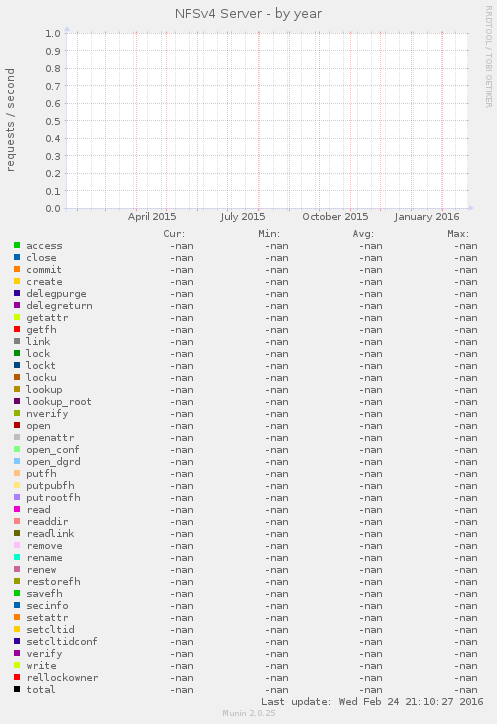Click the black total legend swatch
Screen dimensions: 497x724
(x=17, y=689)
